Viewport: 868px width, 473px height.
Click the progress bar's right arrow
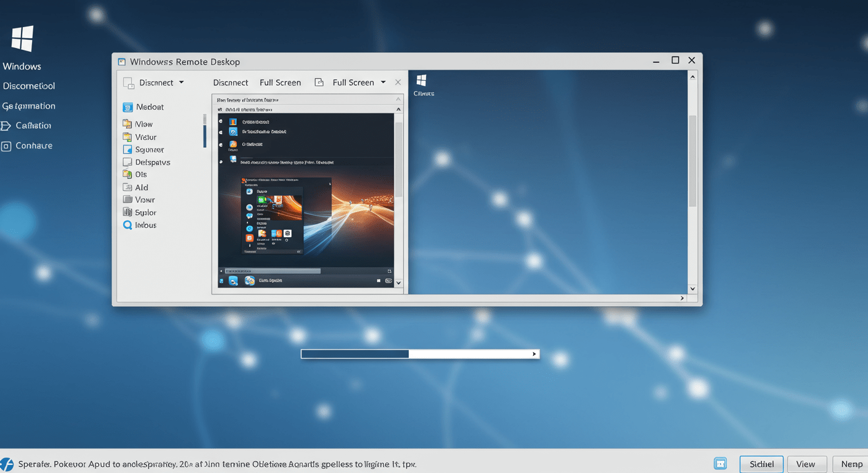[x=534, y=354]
